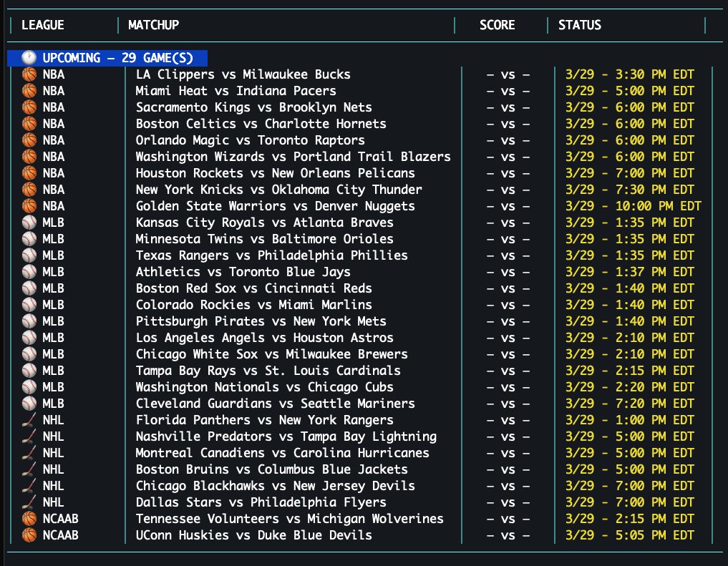Click hockey stick icon on Boston Bruins row
728x566 pixels.
[29, 469]
